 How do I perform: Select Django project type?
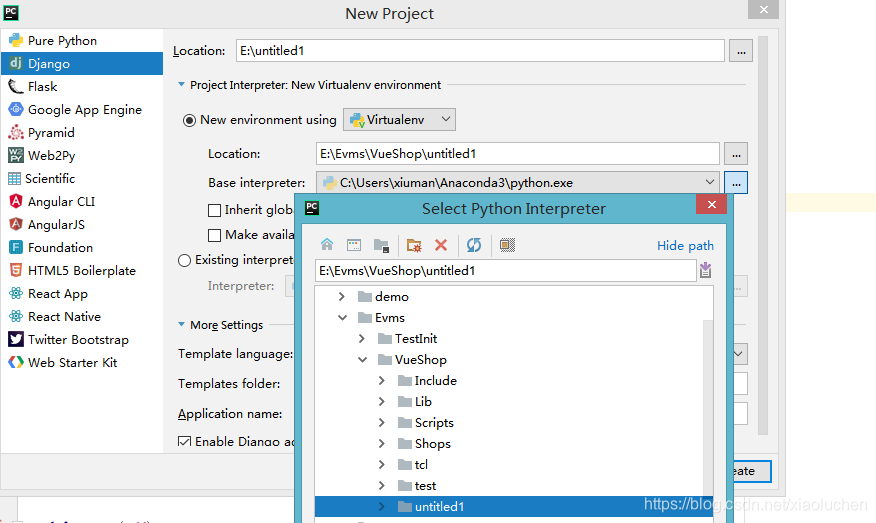click(x=82, y=64)
